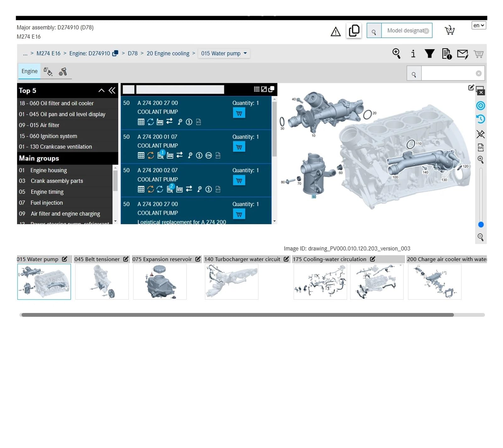Screen dimensions: 503x448
Task: Click the horizontal thumbnail scrollbar
Action: [x=237, y=315]
